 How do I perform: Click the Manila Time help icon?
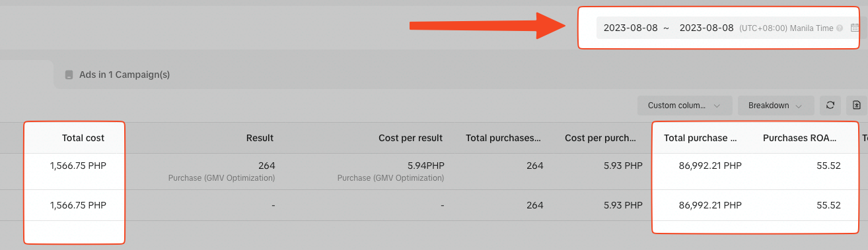tap(840, 28)
